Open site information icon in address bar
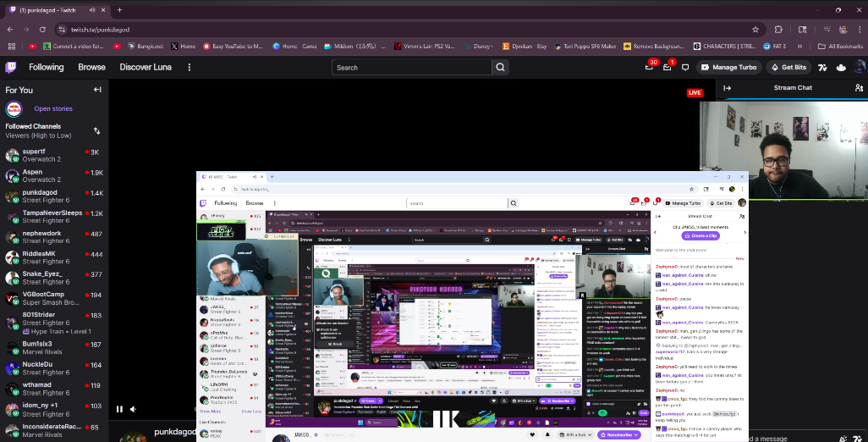Image resolution: width=868 pixels, height=442 pixels. coord(62,30)
